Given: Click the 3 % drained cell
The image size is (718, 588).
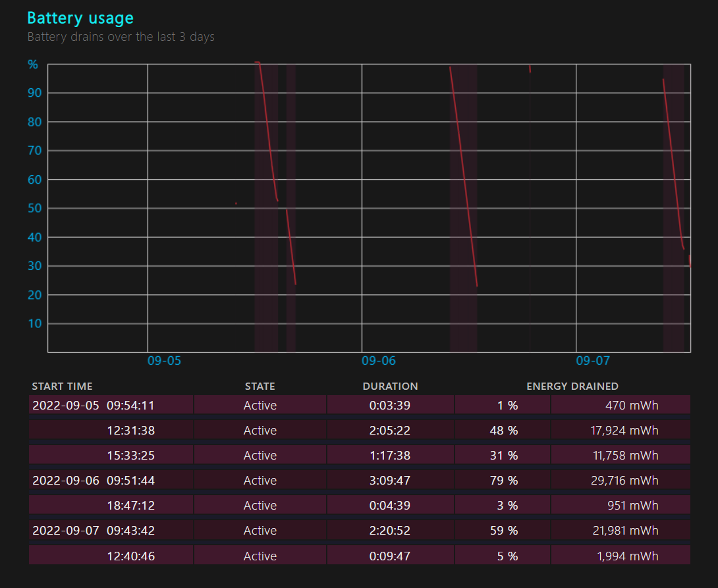Looking at the screenshot, I should (503, 505).
